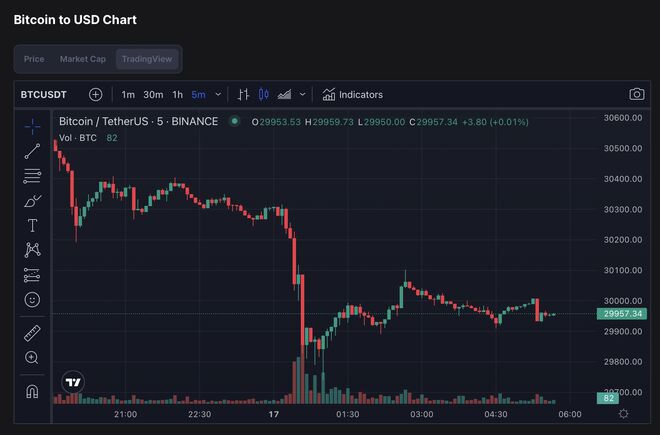The width and height of the screenshot is (660, 435).
Task: Expand the time interval dropdown chevron
Action: tap(218, 94)
